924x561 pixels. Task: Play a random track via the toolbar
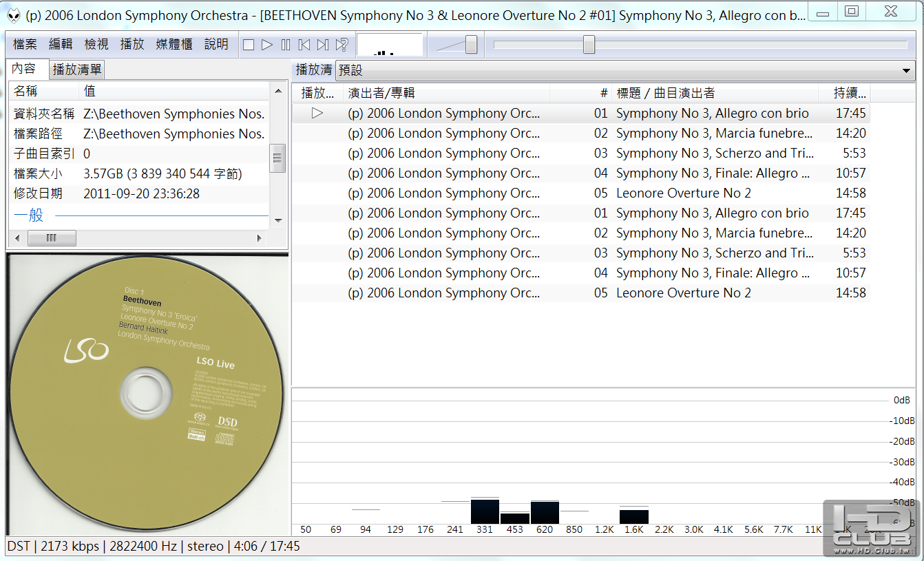[342, 45]
